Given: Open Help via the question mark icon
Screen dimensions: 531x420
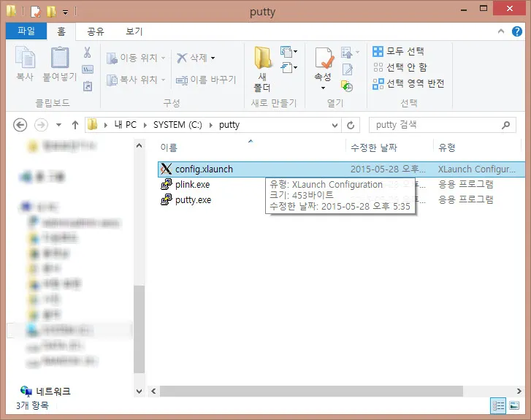Looking at the screenshot, I should pos(517,31).
